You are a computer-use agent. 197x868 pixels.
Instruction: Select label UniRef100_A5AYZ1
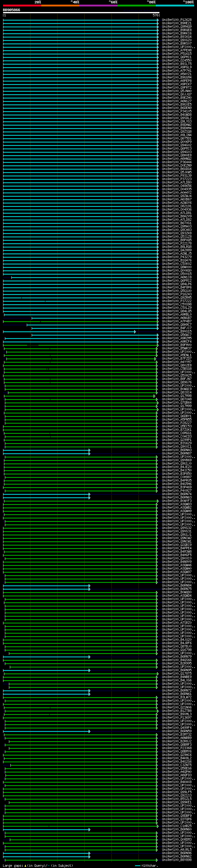point(177,74)
